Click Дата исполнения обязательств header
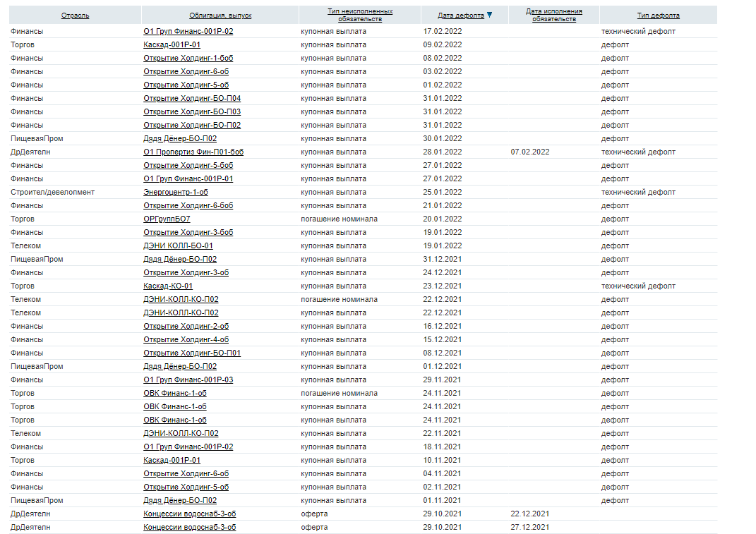Viewport: 756px width, 534px height. point(554,15)
